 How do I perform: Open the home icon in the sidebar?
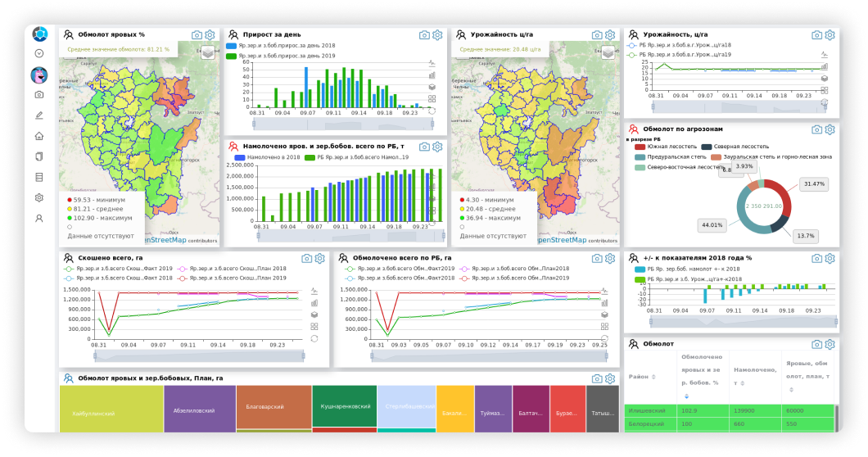point(38,136)
